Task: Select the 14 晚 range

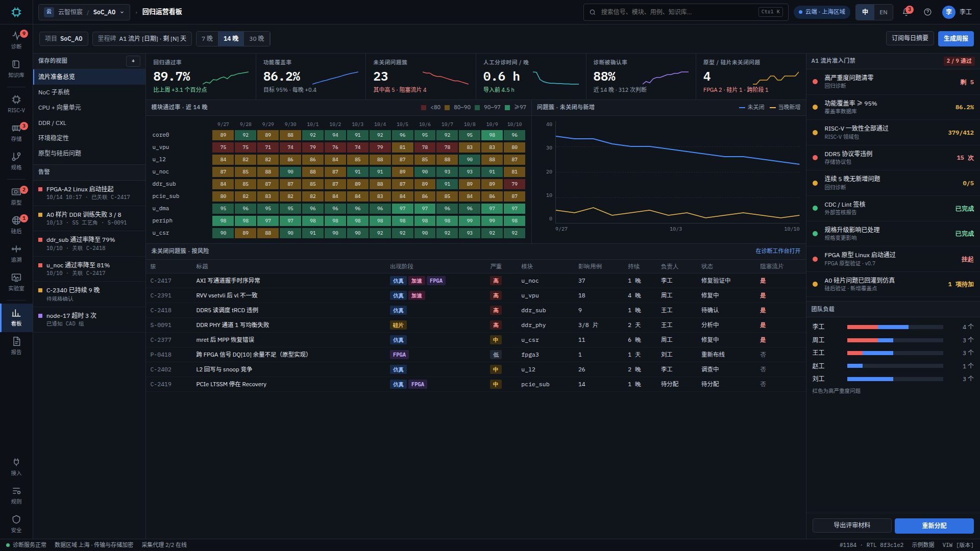Action: pos(231,39)
